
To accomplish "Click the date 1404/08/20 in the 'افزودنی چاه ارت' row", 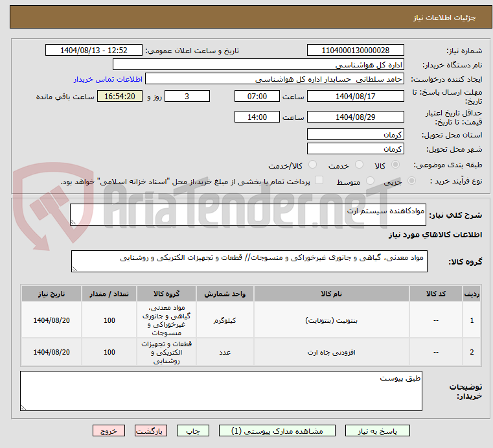I will [x=52, y=352].
